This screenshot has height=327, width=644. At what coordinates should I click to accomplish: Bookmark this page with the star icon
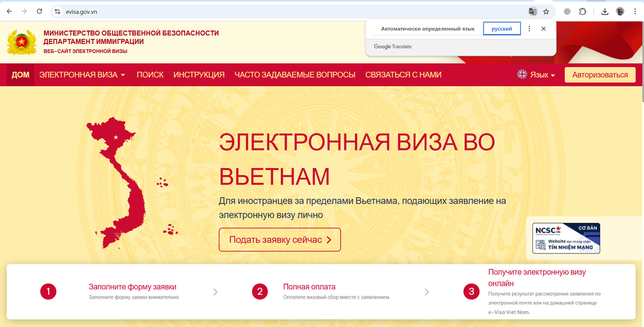pyautogui.click(x=546, y=11)
